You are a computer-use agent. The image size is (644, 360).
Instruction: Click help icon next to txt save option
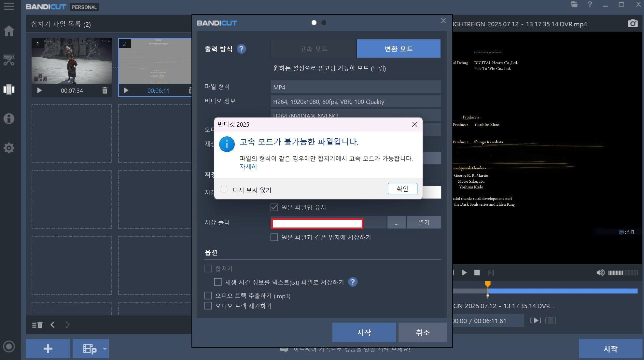(353, 282)
